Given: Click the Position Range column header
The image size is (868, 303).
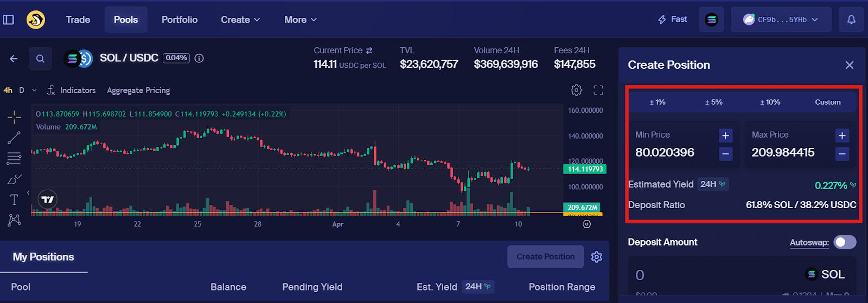Looking at the screenshot, I should (562, 287).
